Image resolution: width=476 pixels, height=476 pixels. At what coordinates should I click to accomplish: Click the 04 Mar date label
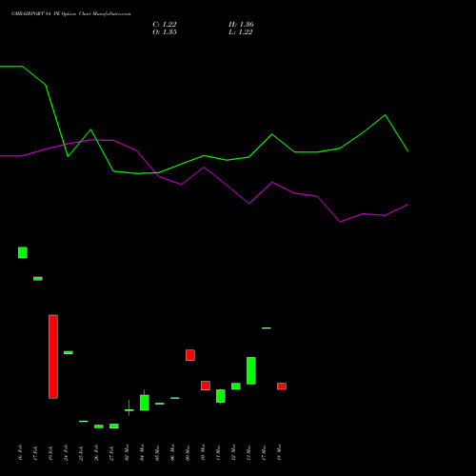point(142,452)
